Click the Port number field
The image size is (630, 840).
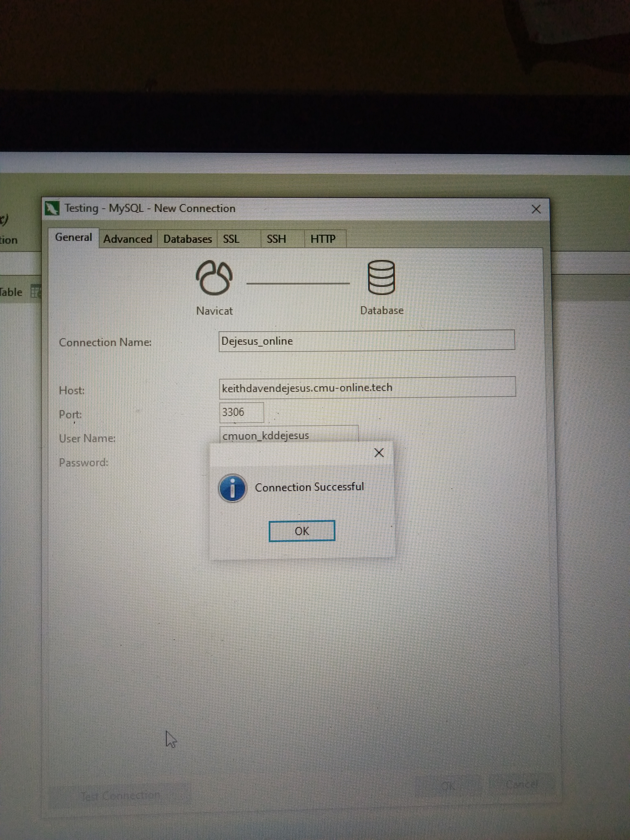(x=241, y=412)
